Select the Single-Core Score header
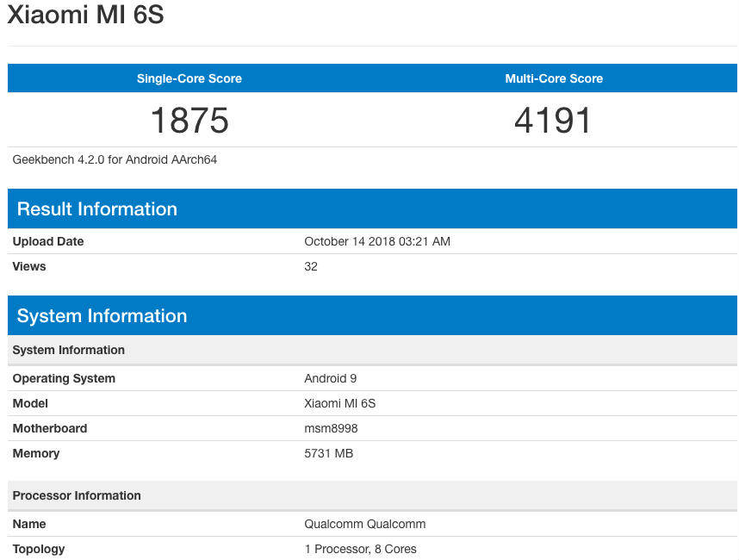 click(x=189, y=78)
